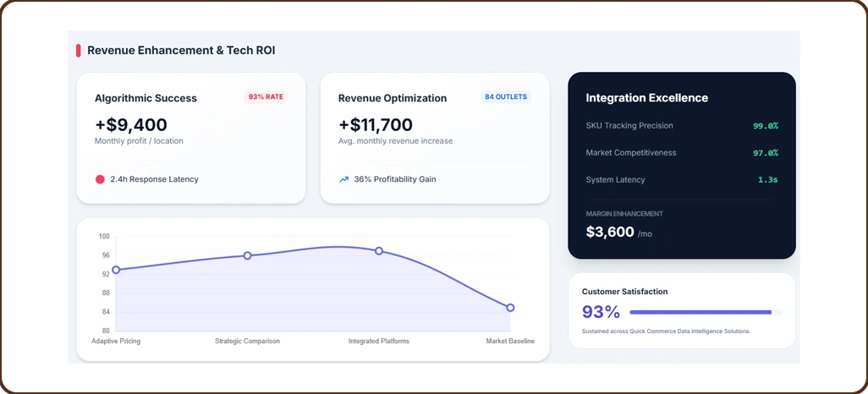Select the Strategic Comparison chart data point
Image resolution: width=868 pixels, height=394 pixels.
pos(247,255)
